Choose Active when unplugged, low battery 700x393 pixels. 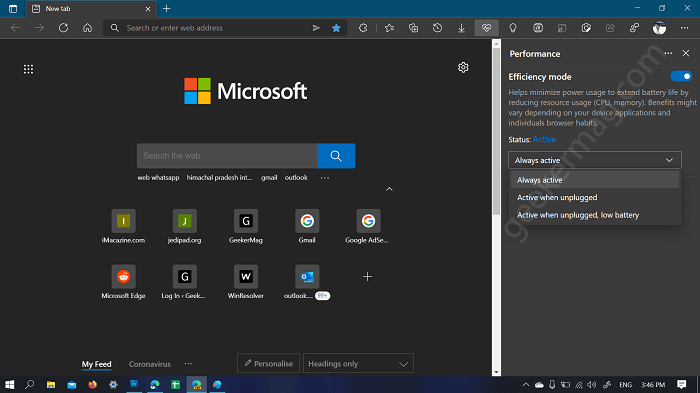pos(595,215)
